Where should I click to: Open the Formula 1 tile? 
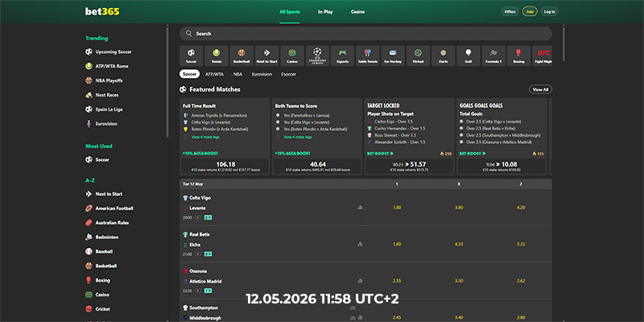point(493,56)
